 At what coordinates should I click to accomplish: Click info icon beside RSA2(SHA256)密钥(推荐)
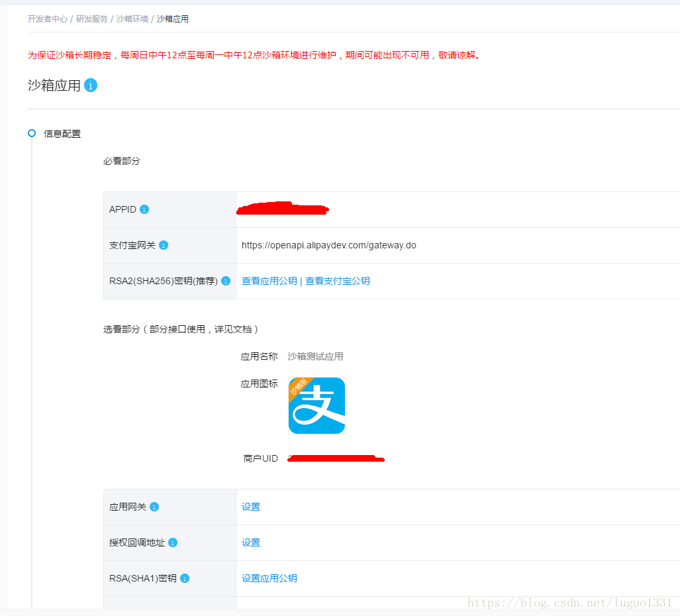pyautogui.click(x=226, y=281)
